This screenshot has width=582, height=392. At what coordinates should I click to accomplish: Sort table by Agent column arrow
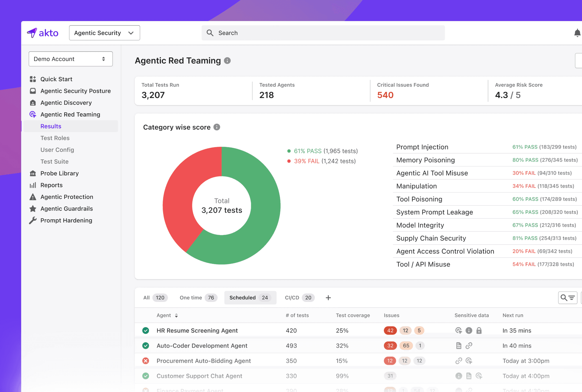coord(176,315)
